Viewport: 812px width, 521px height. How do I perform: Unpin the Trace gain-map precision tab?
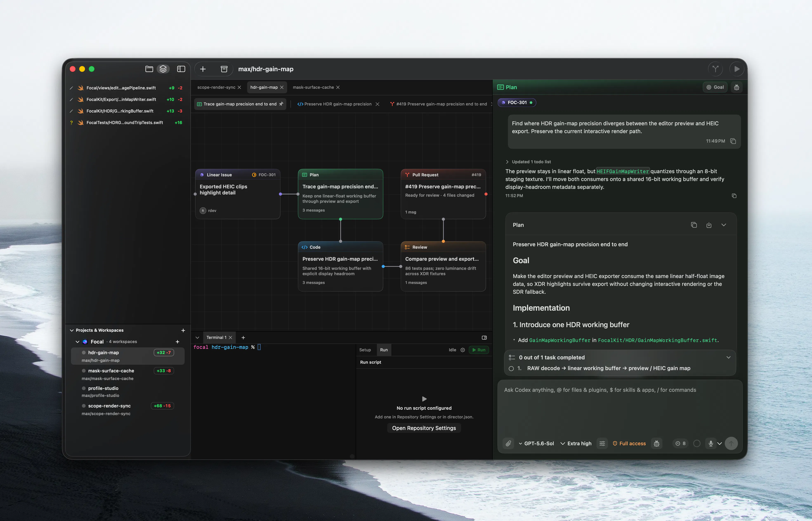(281, 104)
